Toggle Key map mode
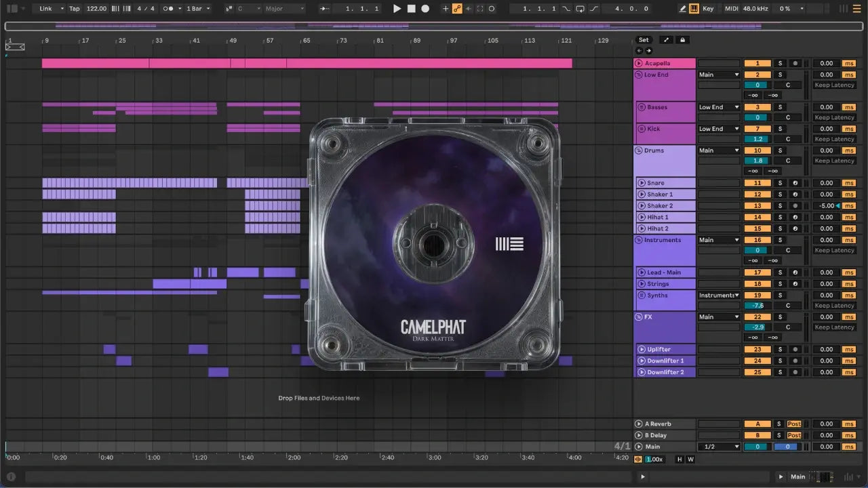 click(709, 9)
